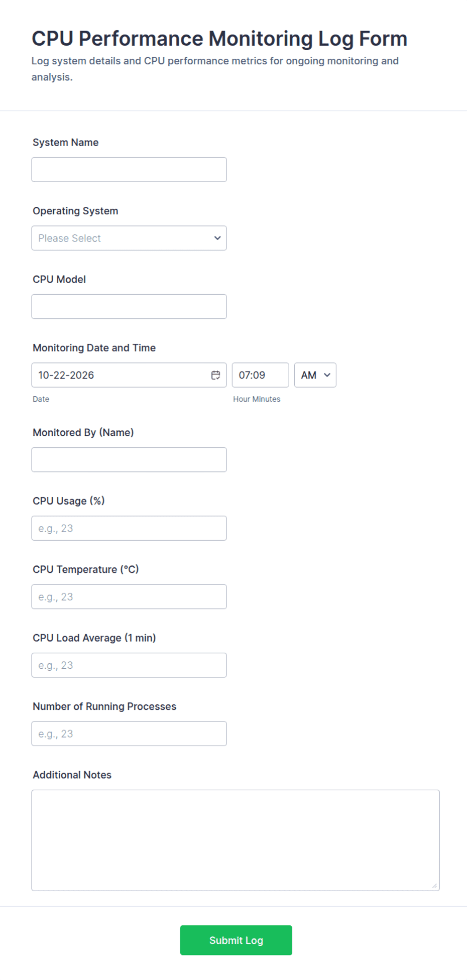467x980 pixels.
Task: Click the Additional Notes text area
Action: pos(236,840)
